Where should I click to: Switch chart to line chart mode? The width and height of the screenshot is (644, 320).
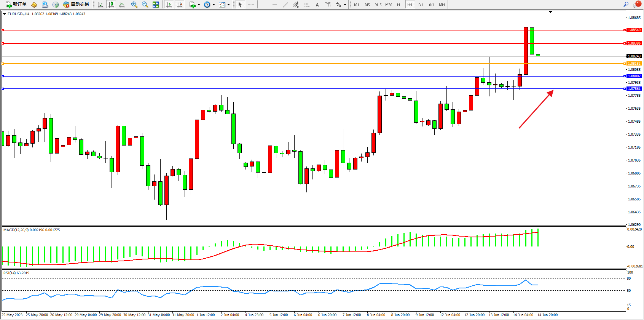point(122,5)
